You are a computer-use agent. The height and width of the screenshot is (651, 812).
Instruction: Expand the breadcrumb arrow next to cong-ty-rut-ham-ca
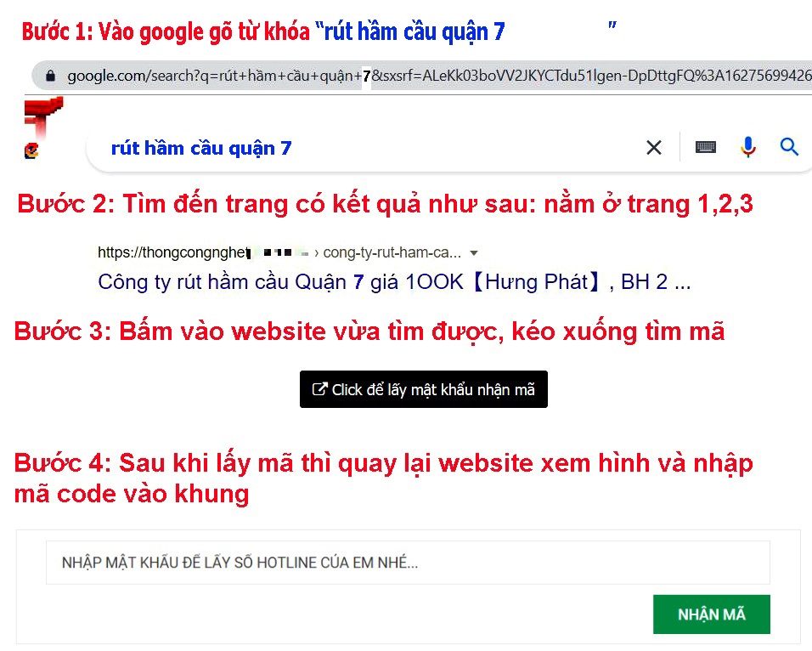pyautogui.click(x=474, y=252)
